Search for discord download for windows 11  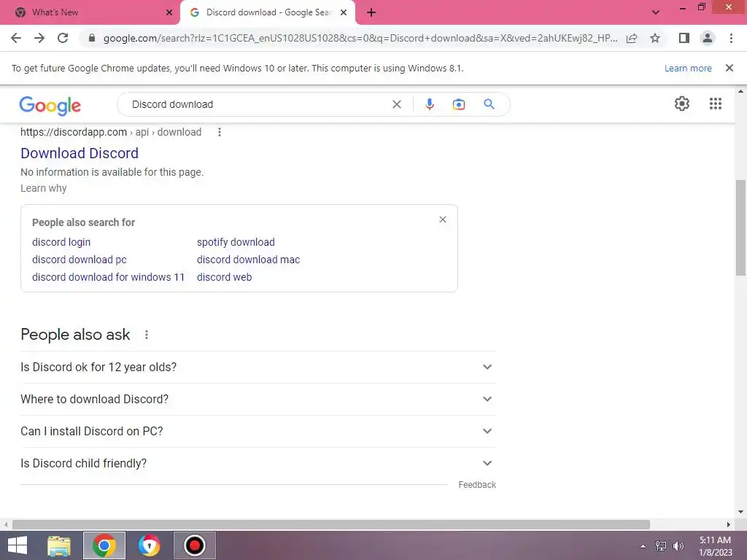tap(108, 276)
